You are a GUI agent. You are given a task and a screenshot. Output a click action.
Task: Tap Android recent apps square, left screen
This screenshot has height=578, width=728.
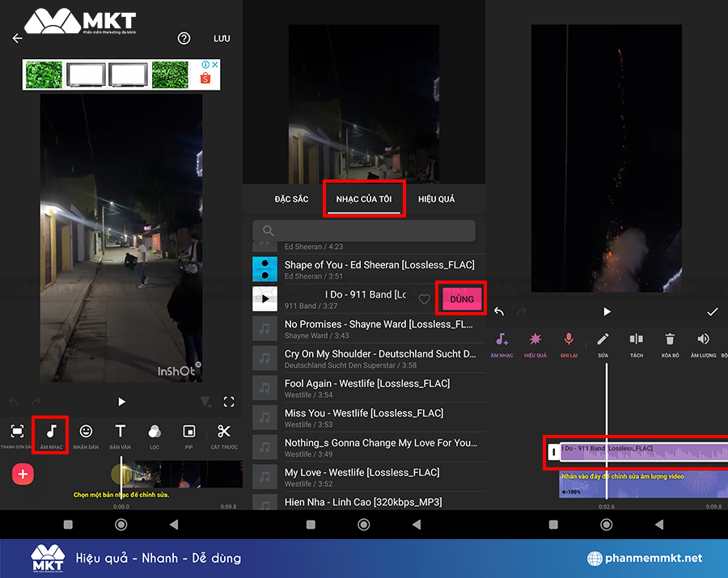point(68,525)
